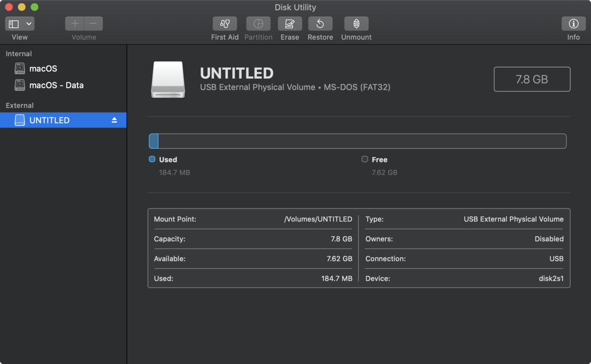
Task: Click the Connection label
Action: pos(385,259)
